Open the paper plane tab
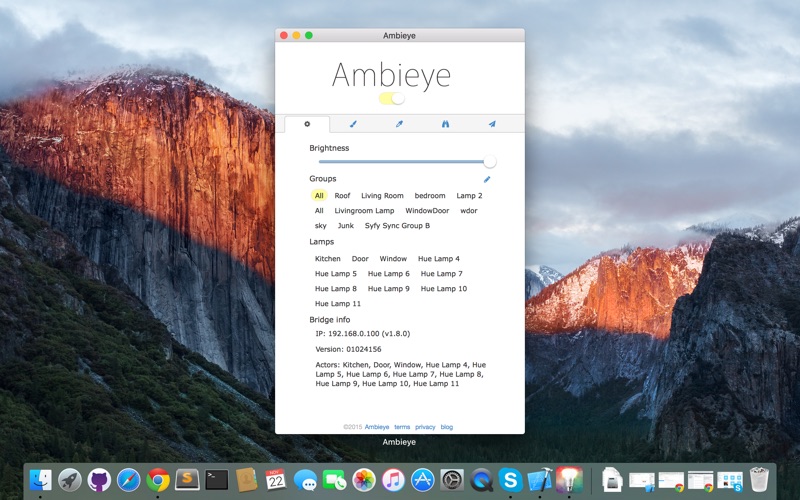The image size is (800, 500). click(492, 124)
